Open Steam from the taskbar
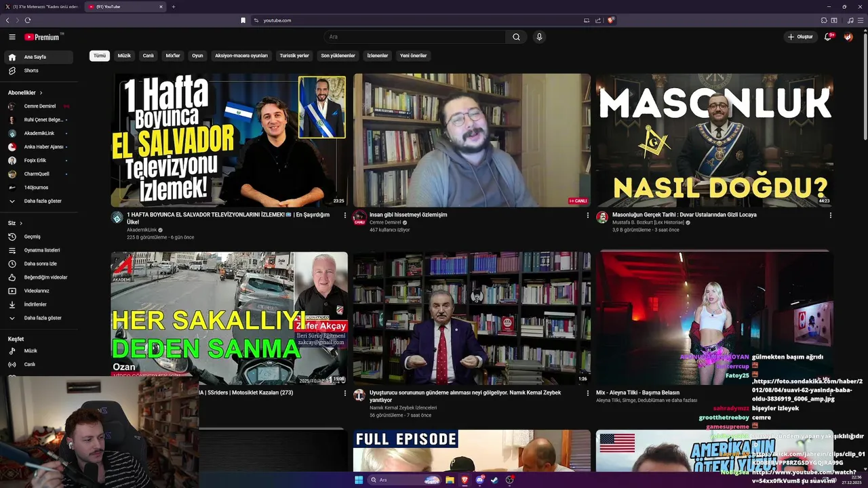Viewport: 868px width, 488px height. pyautogui.click(x=494, y=480)
